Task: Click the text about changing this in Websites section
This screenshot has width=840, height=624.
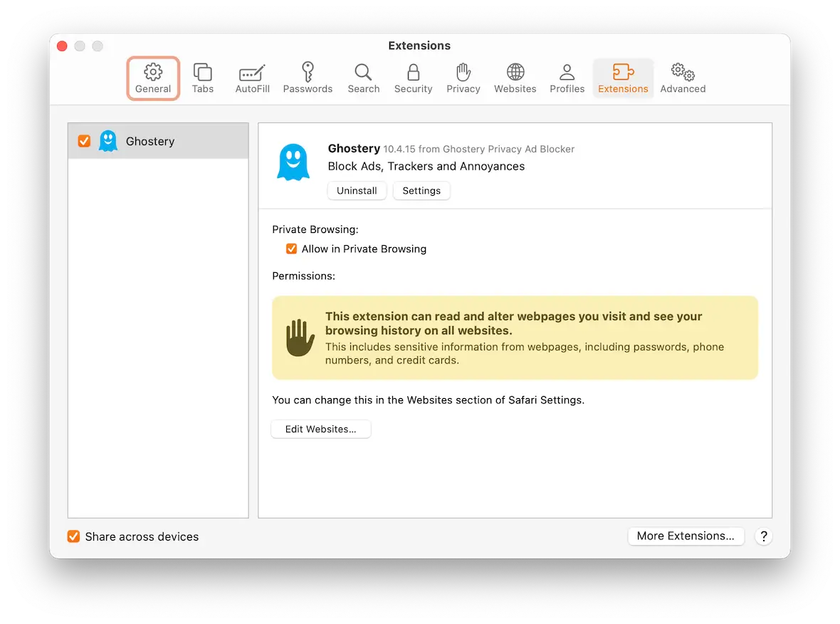Action: pyautogui.click(x=428, y=400)
